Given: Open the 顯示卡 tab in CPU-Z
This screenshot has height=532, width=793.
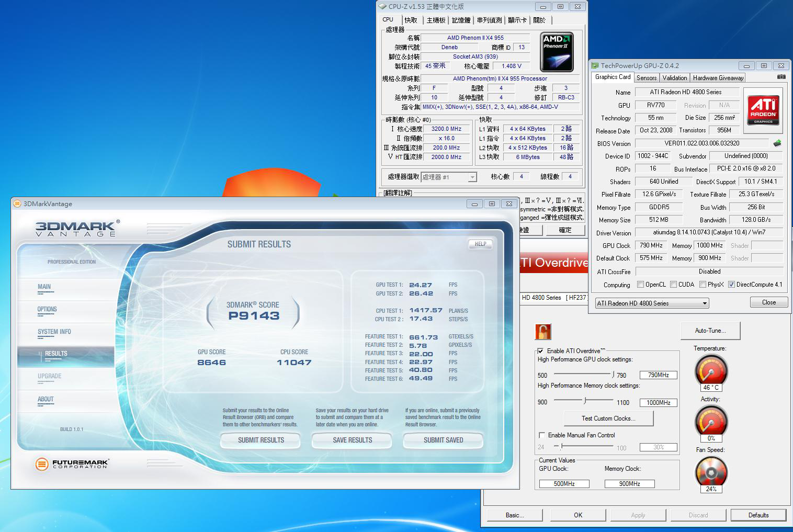Looking at the screenshot, I should point(517,20).
